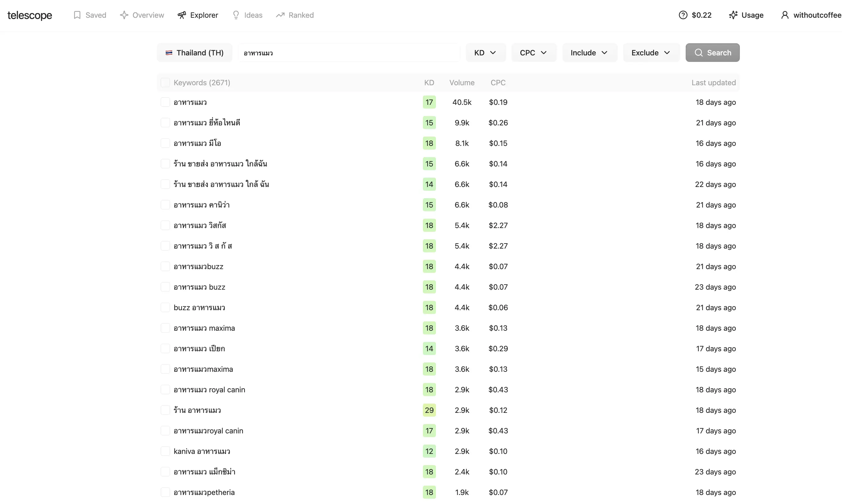Click the Ideas lightbulb icon
This screenshot has width=842, height=504.
point(236,15)
